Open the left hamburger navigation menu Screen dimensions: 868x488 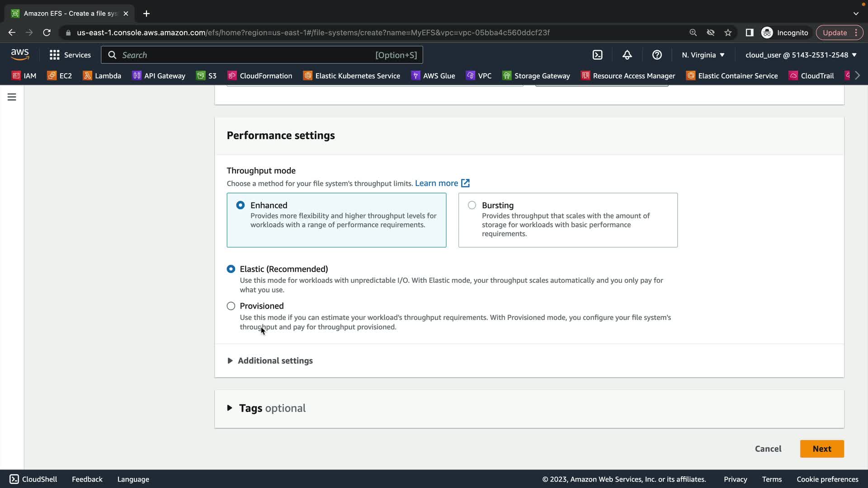point(12,97)
